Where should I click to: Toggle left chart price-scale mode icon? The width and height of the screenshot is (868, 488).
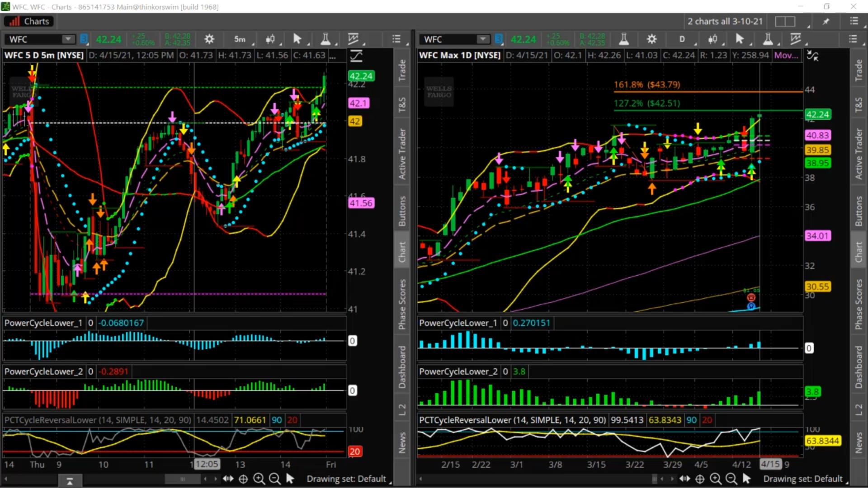coord(356,56)
